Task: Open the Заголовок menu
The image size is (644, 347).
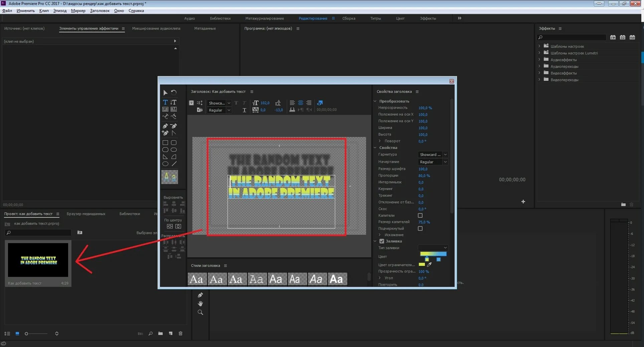Action: tap(100, 11)
